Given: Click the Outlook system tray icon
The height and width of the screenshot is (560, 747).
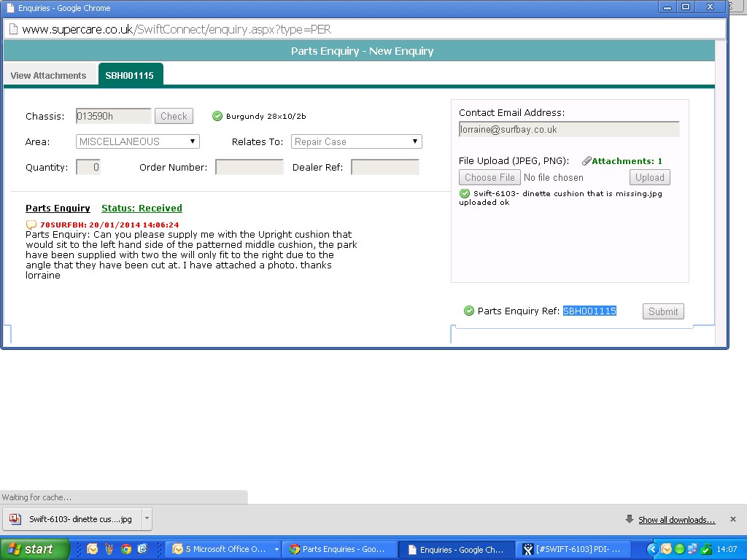Looking at the screenshot, I should pyautogui.click(x=666, y=550).
